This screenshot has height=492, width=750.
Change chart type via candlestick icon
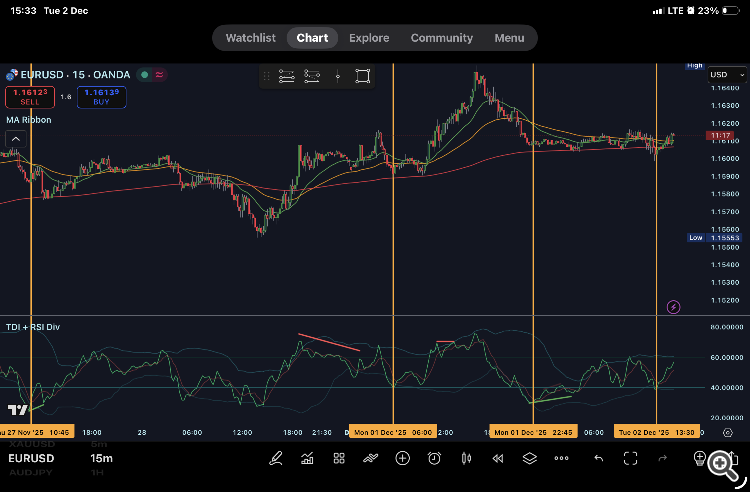[466, 458]
